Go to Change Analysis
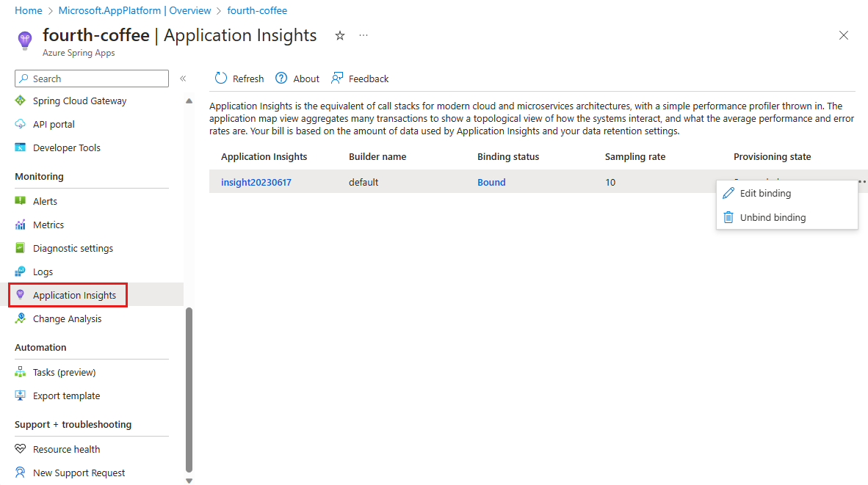The width and height of the screenshot is (868, 485). [x=67, y=318]
